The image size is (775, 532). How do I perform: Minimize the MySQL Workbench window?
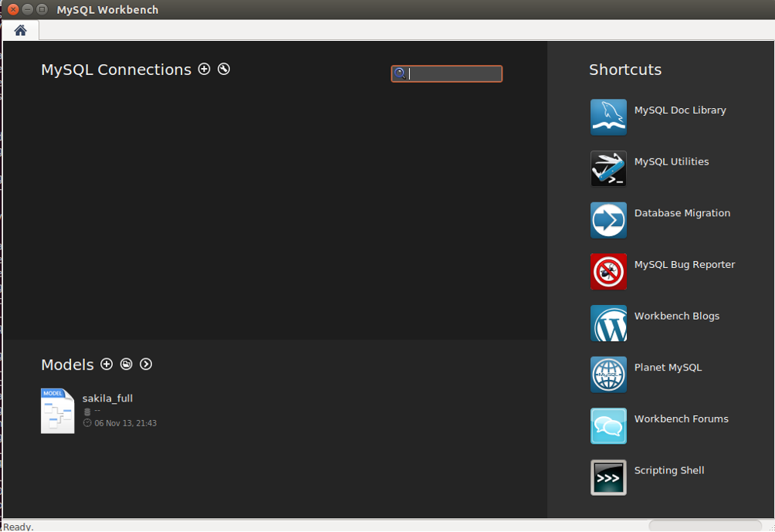[x=28, y=9]
